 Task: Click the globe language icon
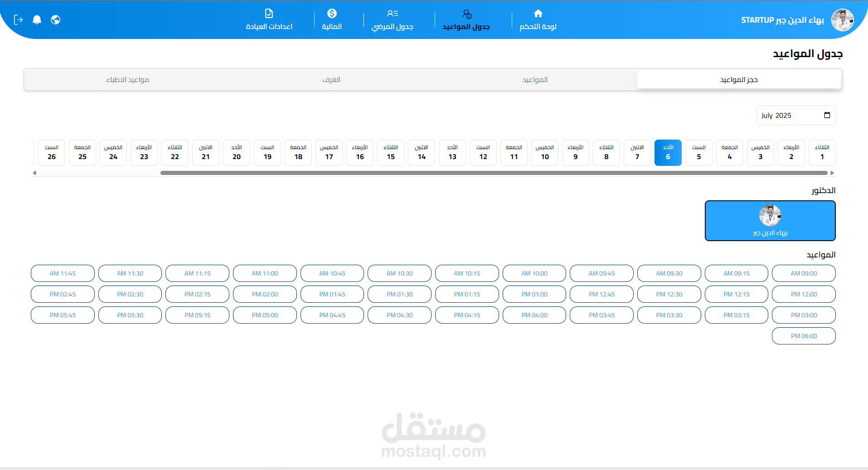click(56, 19)
